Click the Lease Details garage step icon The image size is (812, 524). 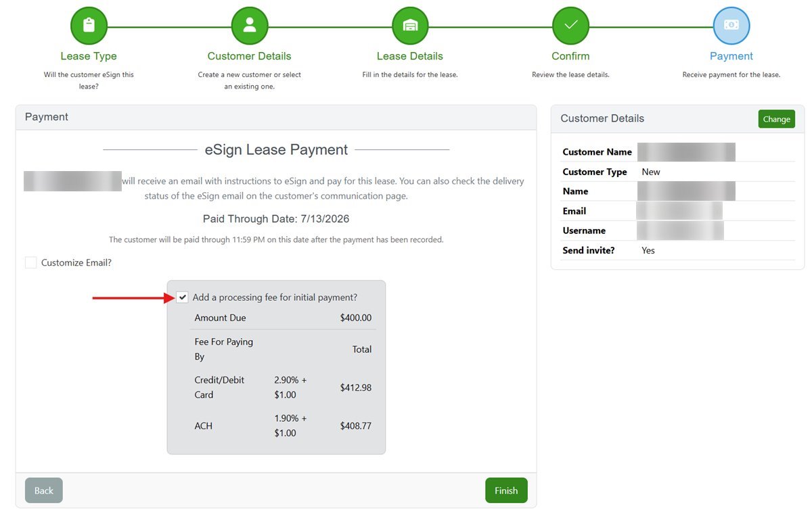tap(410, 25)
